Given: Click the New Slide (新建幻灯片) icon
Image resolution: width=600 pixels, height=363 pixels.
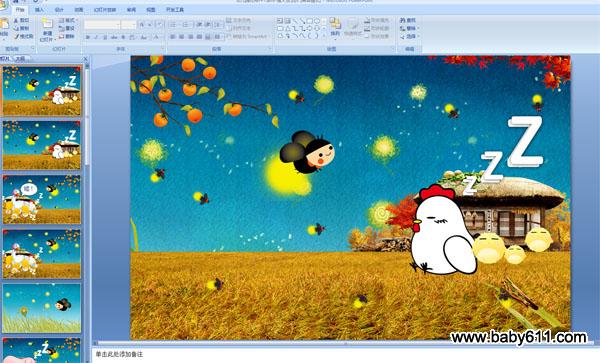Looking at the screenshot, I should [x=47, y=23].
